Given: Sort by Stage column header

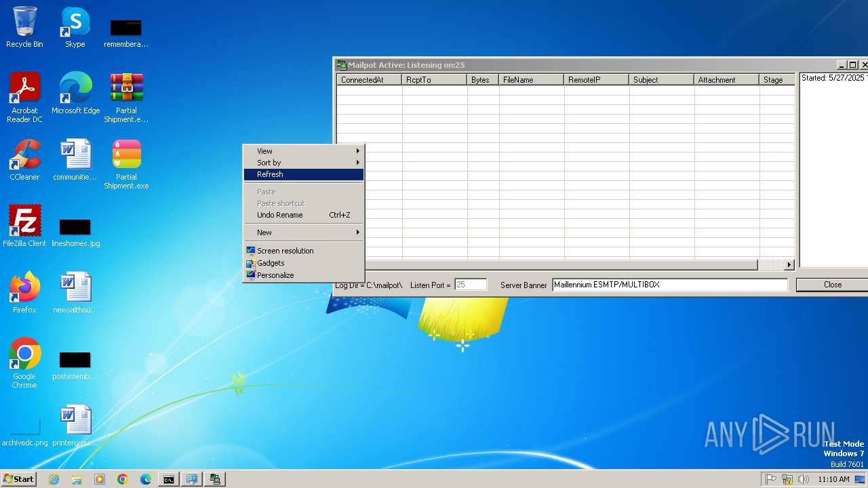Looking at the screenshot, I should click(x=777, y=80).
